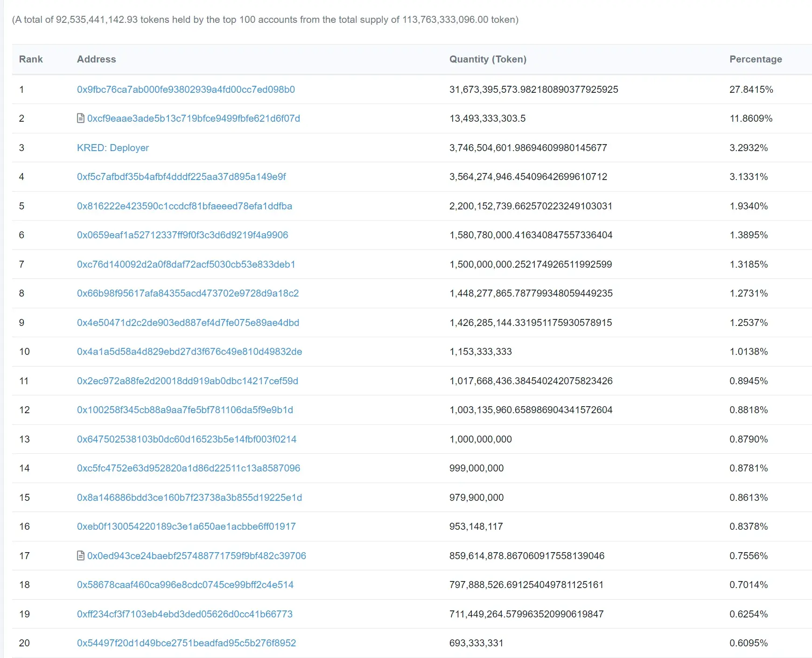The height and width of the screenshot is (658, 812).
Task: Open address 0x8a146886bdd3ce160b7f23738a3b855d19225e1d
Action: click(x=189, y=497)
